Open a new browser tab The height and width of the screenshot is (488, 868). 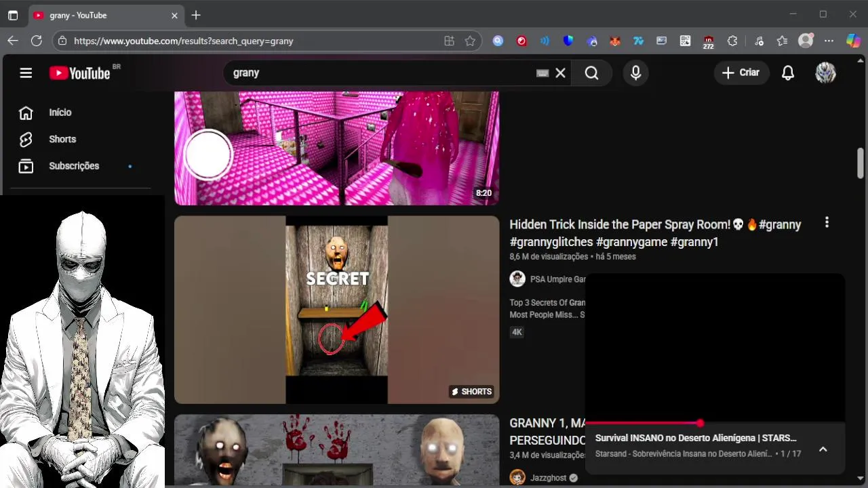[196, 15]
